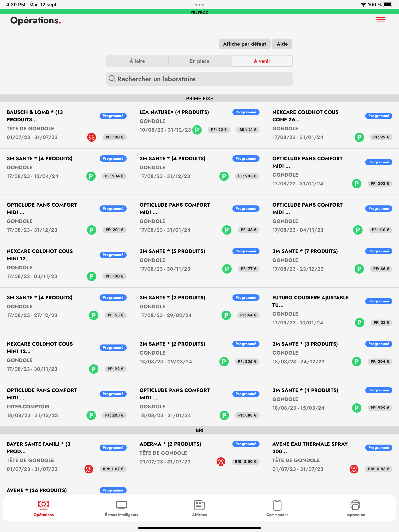
Task: Switch to the En place tab
Action: pyautogui.click(x=199, y=61)
